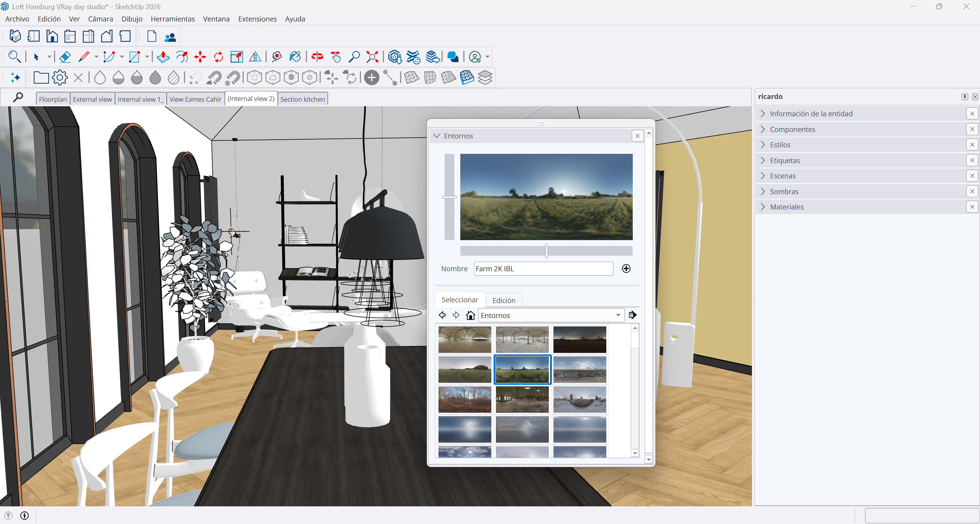980x524 pixels.
Task: Activate the Flip mirror tool
Action: [255, 57]
